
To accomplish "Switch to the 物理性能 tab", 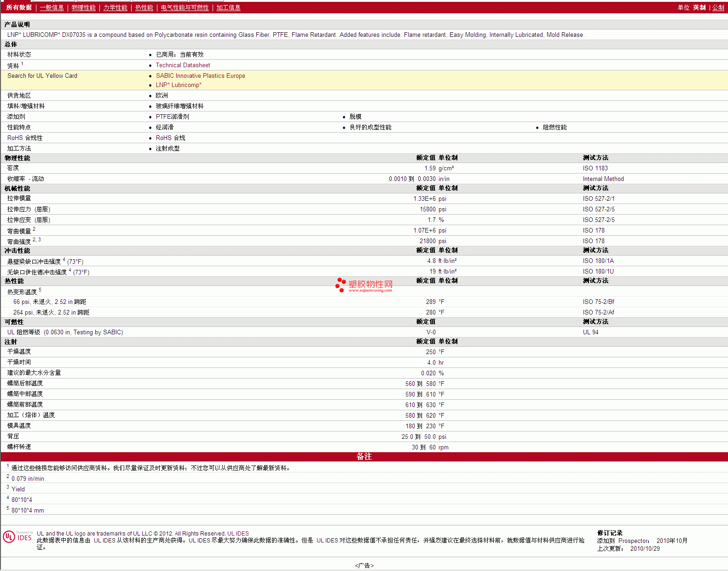I will (83, 7).
